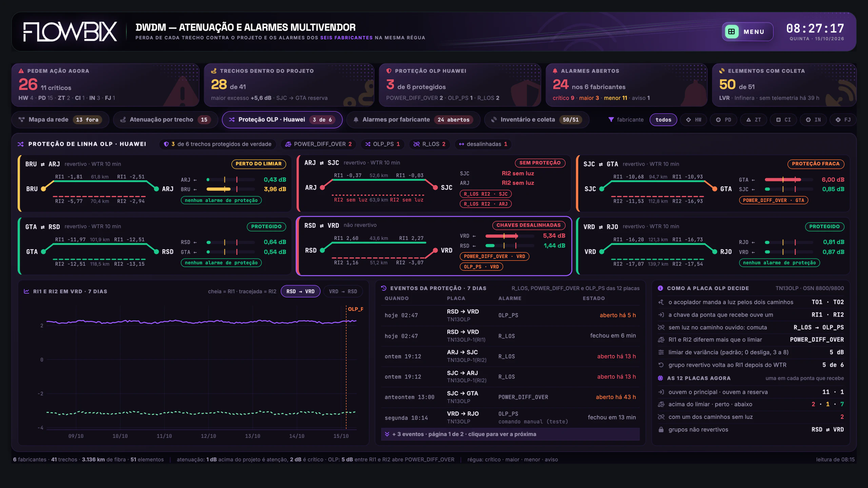Expand next page of protection events
The height and width of the screenshot is (488, 868).
[510, 434]
